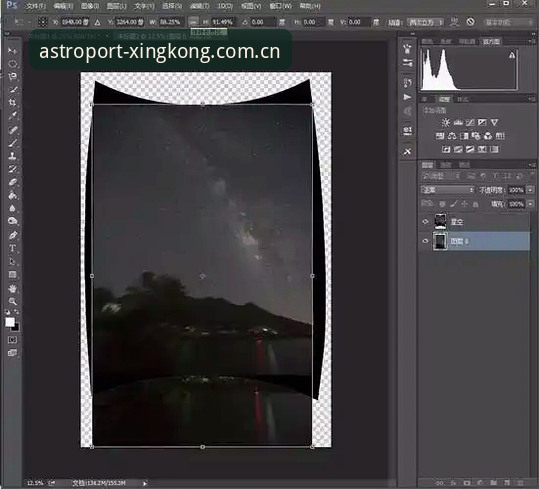Select the Zoom magnifier tool

click(13, 301)
